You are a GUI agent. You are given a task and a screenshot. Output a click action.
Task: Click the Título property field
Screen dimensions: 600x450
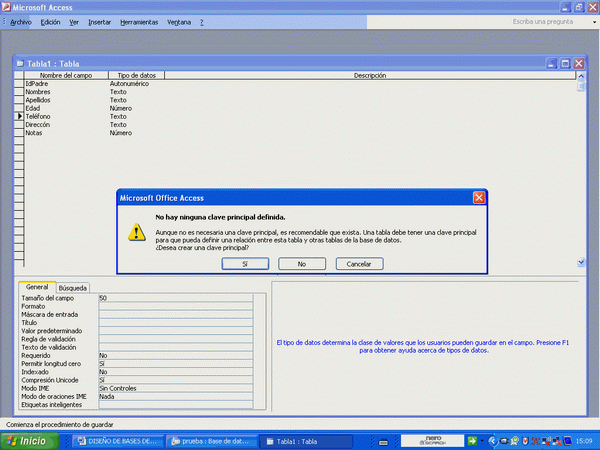pos(176,323)
